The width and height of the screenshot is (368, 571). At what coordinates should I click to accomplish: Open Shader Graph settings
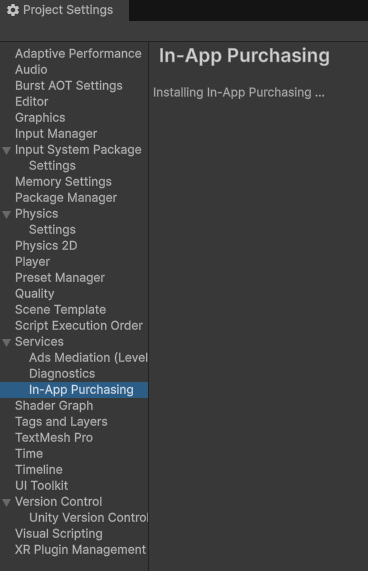coord(54,406)
